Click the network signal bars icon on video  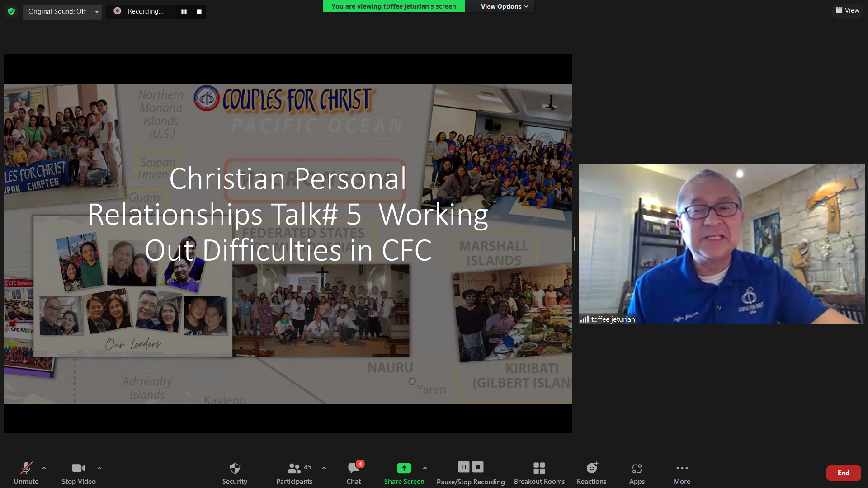(585, 319)
